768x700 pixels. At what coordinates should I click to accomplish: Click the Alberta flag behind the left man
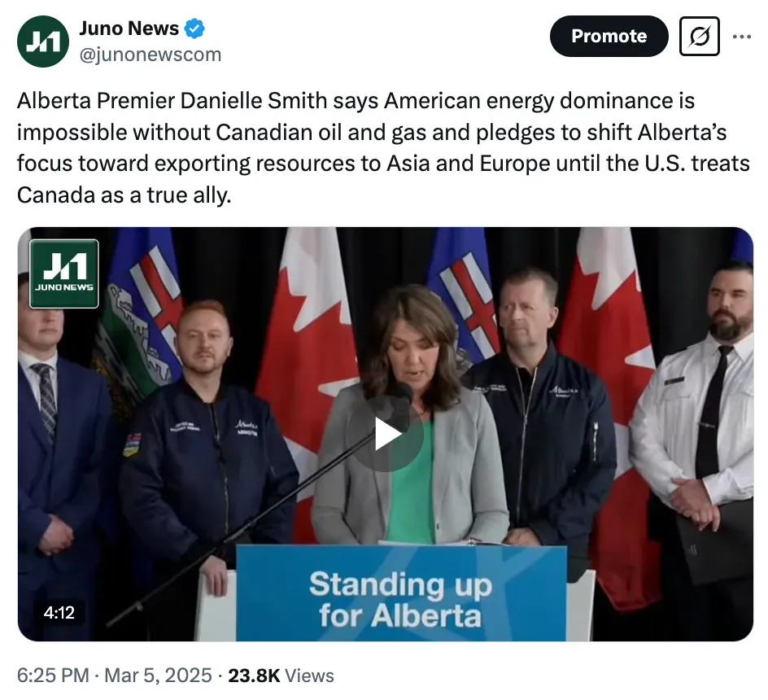pos(137,313)
